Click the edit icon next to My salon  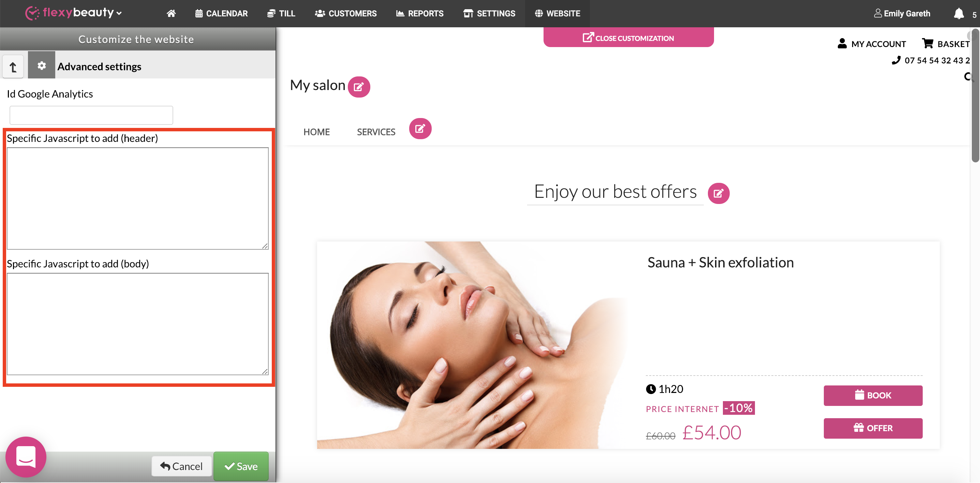(358, 87)
